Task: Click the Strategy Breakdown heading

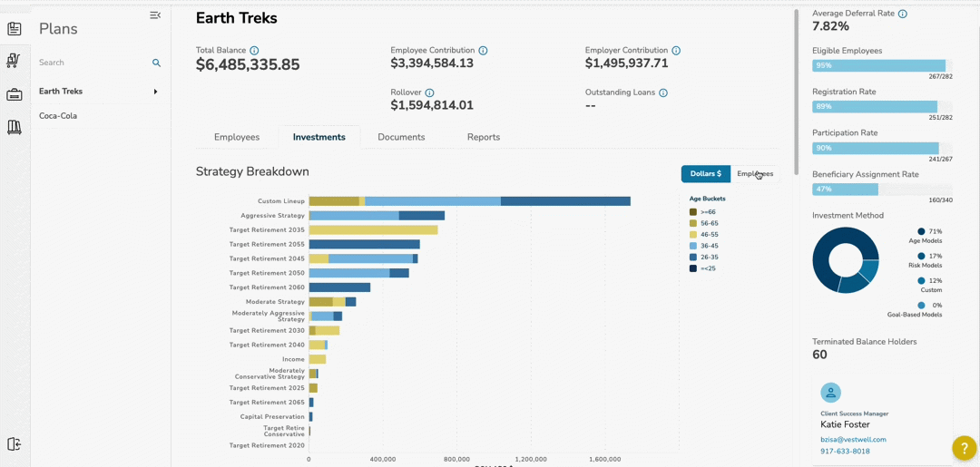Action: click(x=252, y=171)
